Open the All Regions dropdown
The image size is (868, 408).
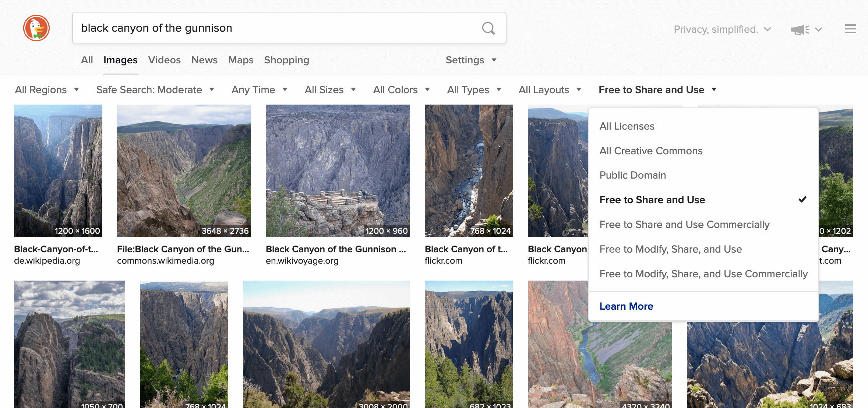47,90
